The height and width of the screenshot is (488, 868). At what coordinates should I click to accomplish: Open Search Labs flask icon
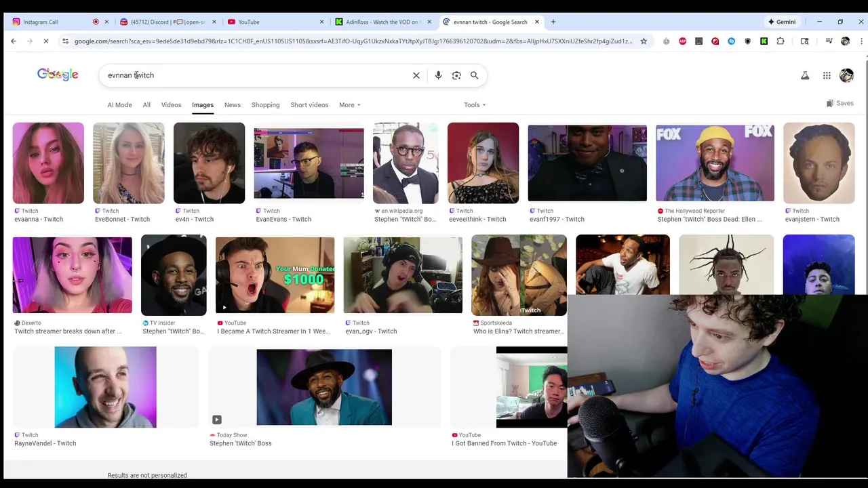point(805,76)
